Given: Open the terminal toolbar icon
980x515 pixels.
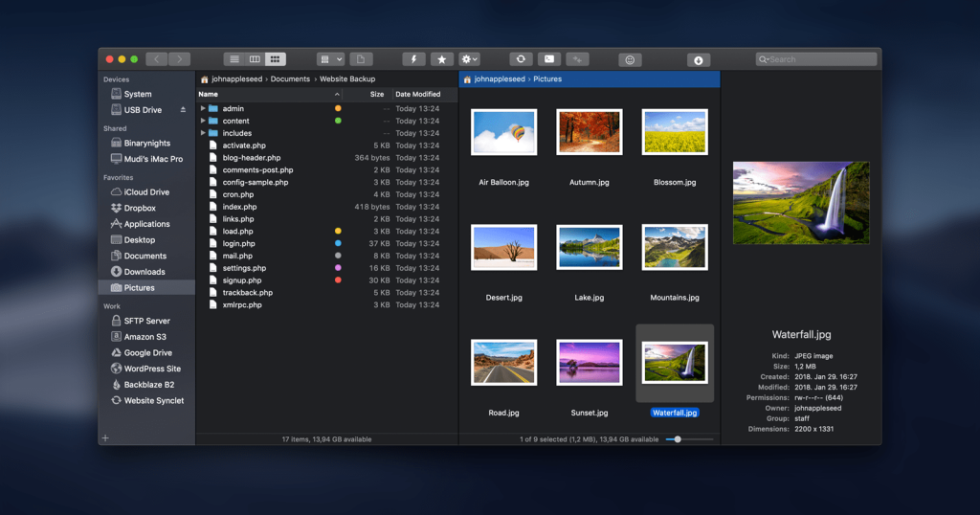Looking at the screenshot, I should [x=548, y=59].
